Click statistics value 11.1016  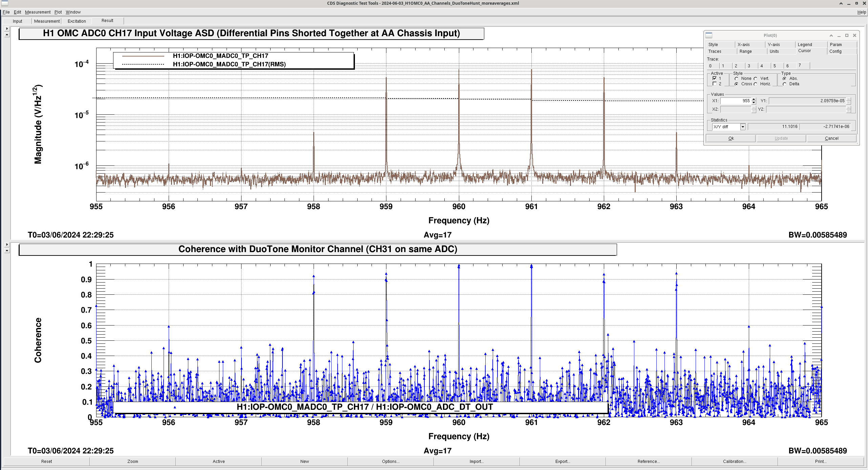(x=773, y=127)
